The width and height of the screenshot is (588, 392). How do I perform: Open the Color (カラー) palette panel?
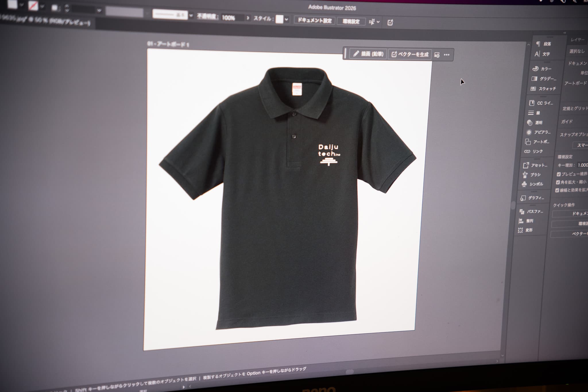535,69
